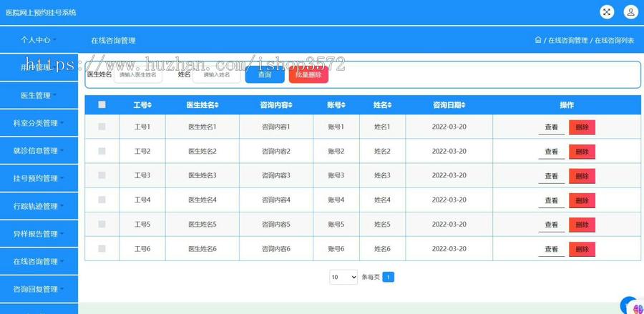Focus the 姓名 search input field
Screen dimensions: 644x314
pyautogui.click(x=216, y=74)
